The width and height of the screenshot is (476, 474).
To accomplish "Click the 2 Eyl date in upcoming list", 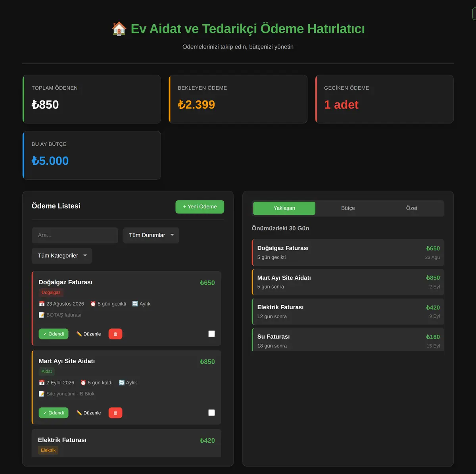I will click(x=434, y=287).
